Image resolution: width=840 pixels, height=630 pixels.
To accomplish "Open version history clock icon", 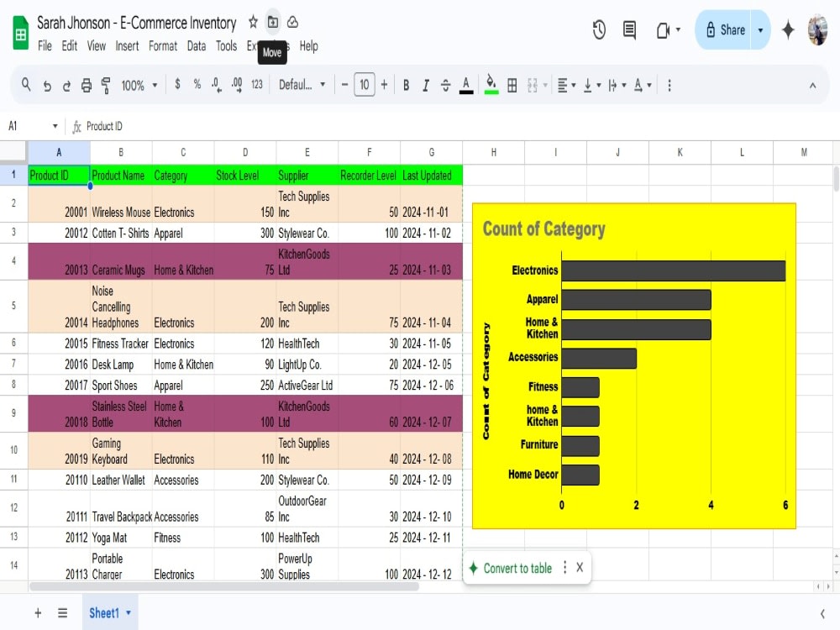I will click(599, 30).
